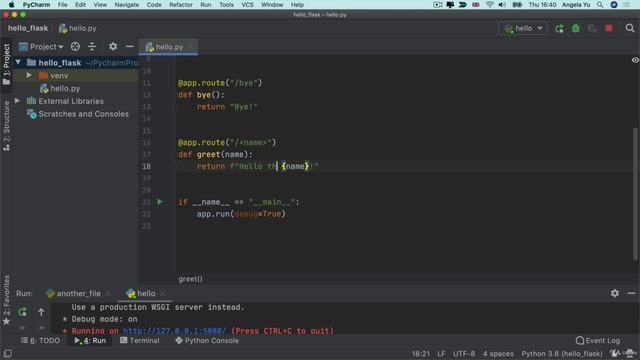Close the another_file run tab
This screenshot has height=360, width=640.
click(x=108, y=293)
